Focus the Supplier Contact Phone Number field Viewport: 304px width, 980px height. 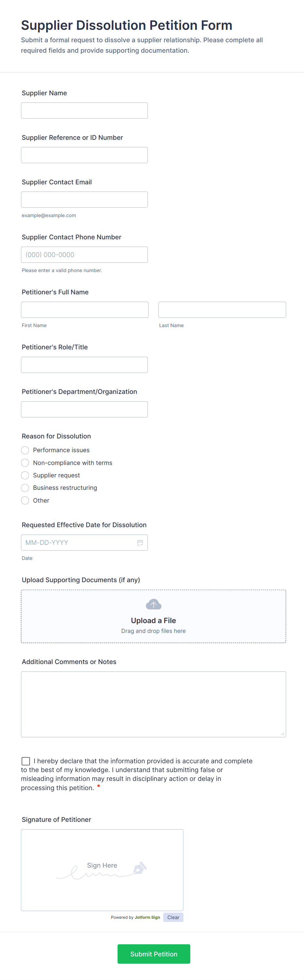click(x=84, y=254)
